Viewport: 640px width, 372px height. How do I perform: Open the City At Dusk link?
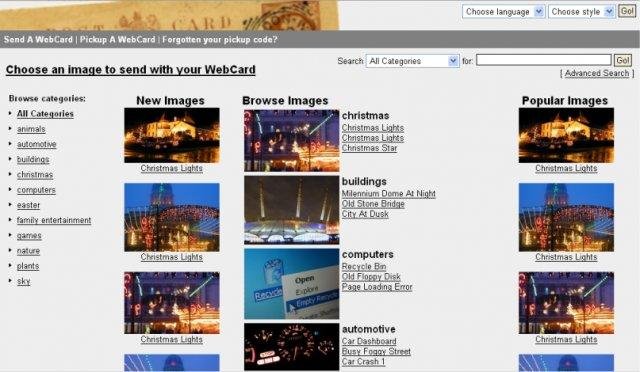coord(365,214)
